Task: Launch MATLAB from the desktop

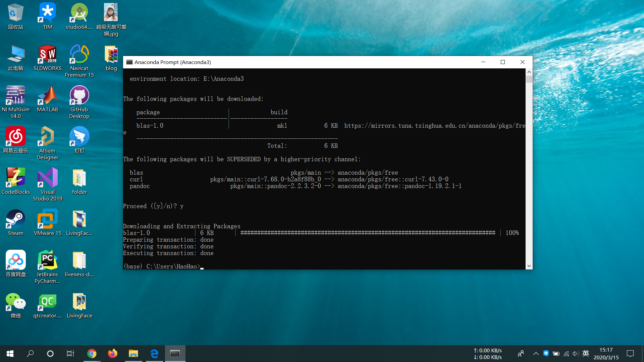Action: (47, 96)
